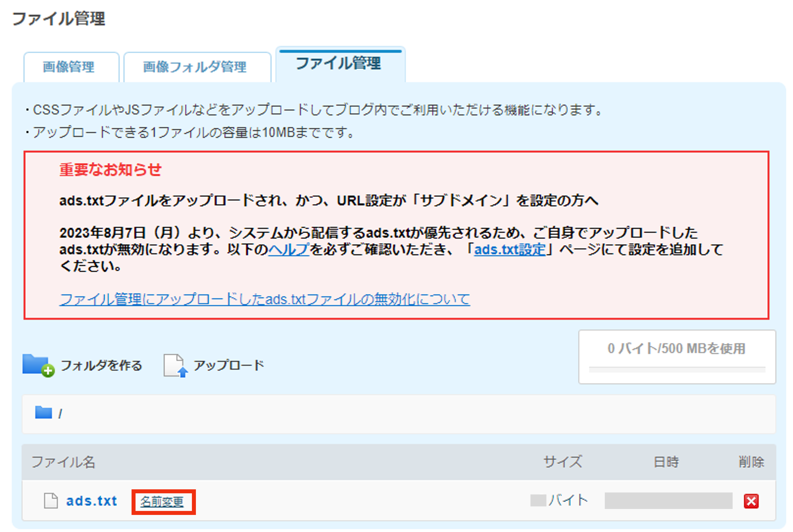Viewport: 793px width, 532px height.
Task: Open the 画像フォルダ管理 tab
Action: 197,67
